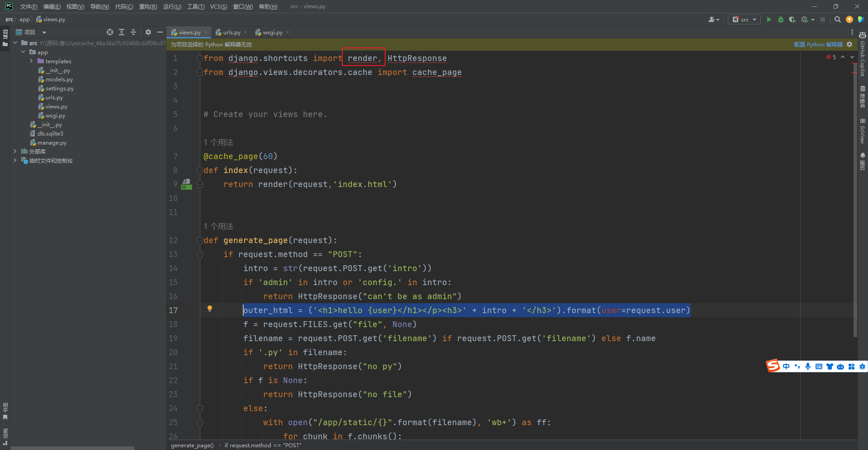Run the src configuration with green play button
This screenshot has width=868, height=450.
point(769,19)
